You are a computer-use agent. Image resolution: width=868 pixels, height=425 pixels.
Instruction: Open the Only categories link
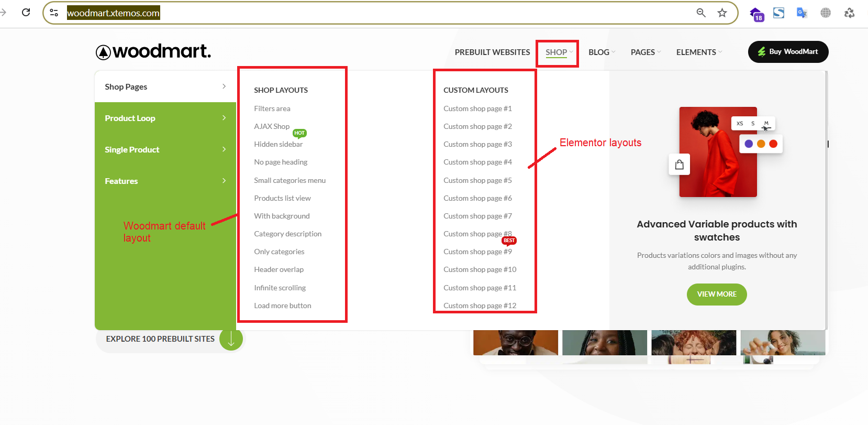(279, 252)
